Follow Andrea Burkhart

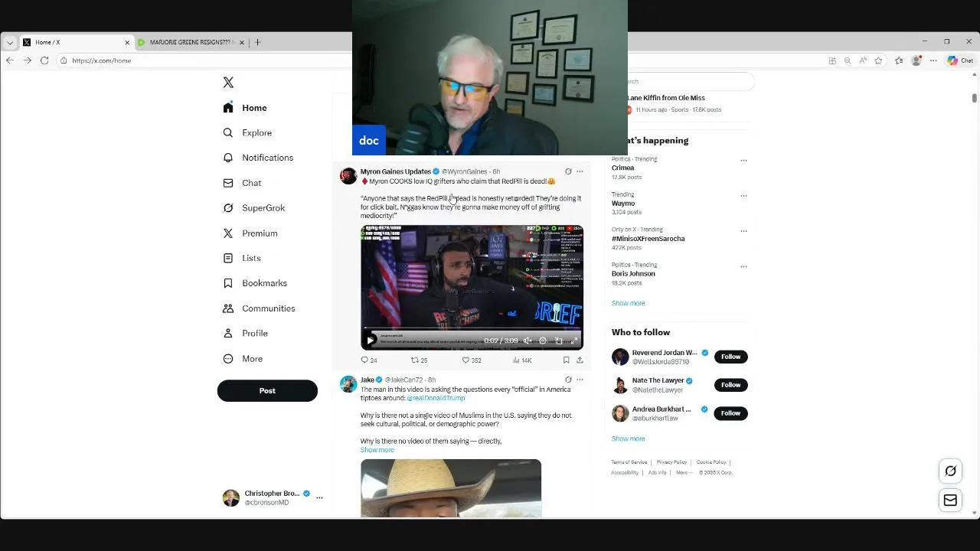click(x=730, y=413)
